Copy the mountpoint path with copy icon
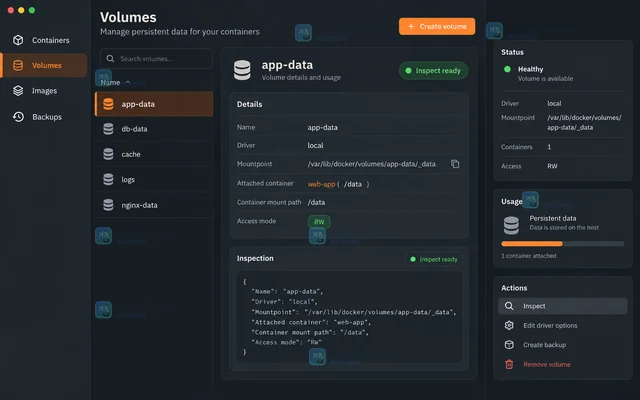The height and width of the screenshot is (400, 640). click(x=455, y=164)
